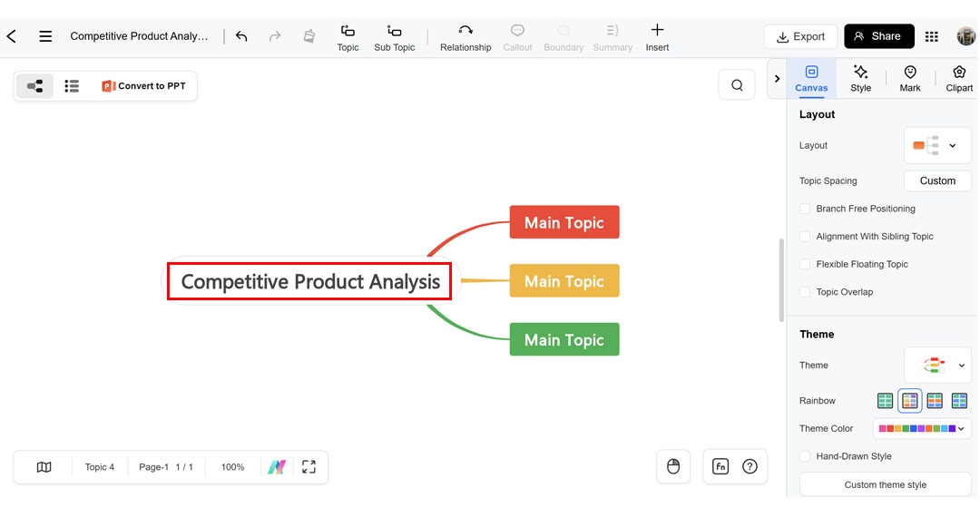The height and width of the screenshot is (527, 980).
Task: Click the Custom topic spacing field
Action: (937, 181)
